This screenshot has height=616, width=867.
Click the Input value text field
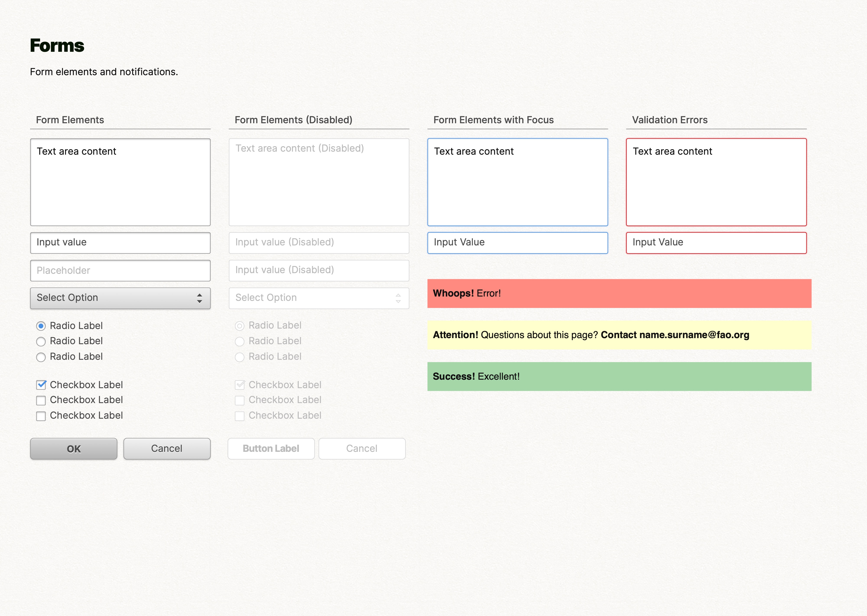(120, 242)
